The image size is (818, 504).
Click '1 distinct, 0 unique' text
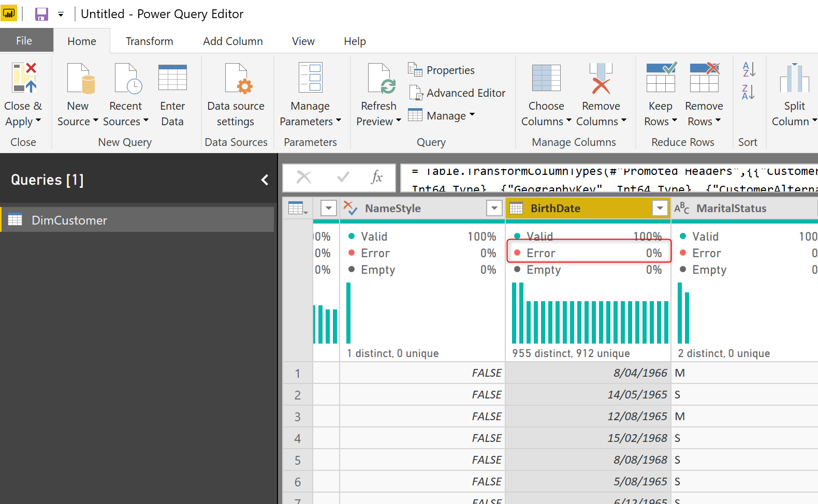click(x=393, y=353)
